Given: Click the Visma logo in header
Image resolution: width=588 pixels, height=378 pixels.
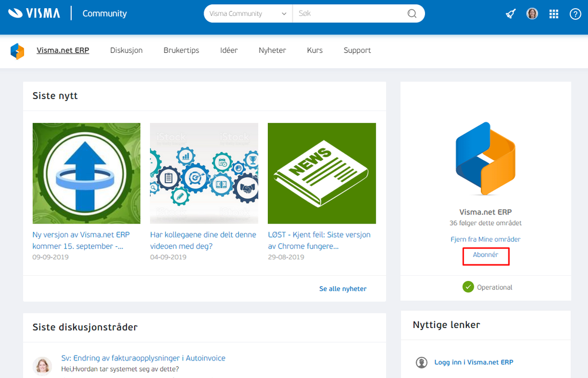Looking at the screenshot, I should (34, 14).
